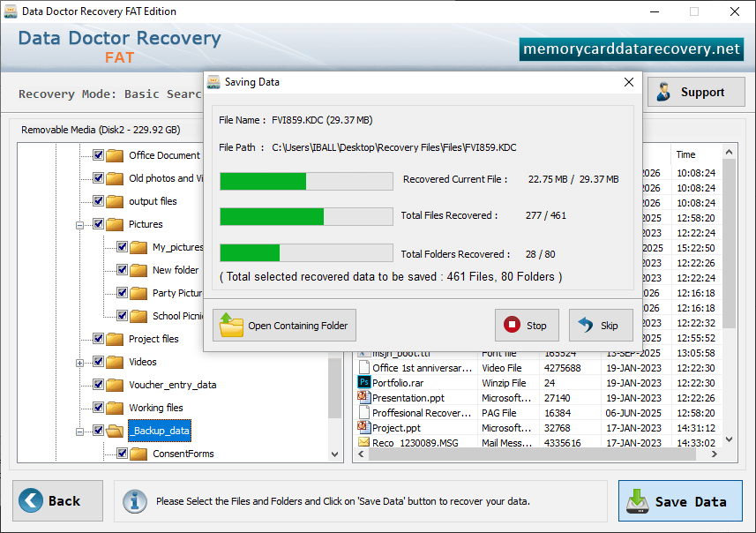Click the Office Document folder icon
This screenshot has height=533, width=756.
[115, 155]
